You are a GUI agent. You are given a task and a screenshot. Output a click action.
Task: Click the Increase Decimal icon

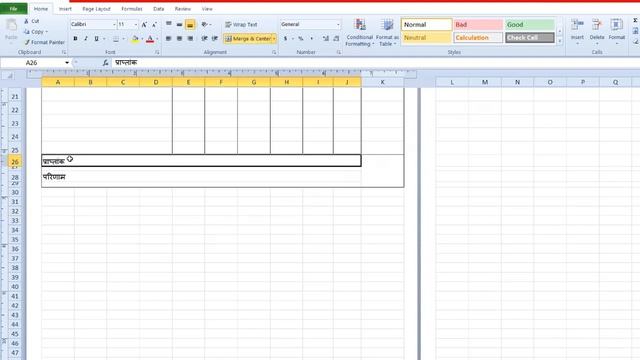[326, 38]
